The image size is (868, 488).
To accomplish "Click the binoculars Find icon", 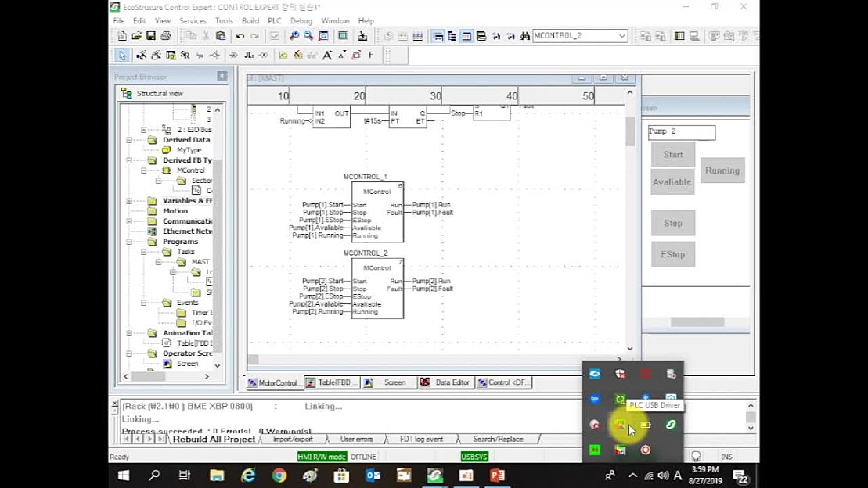I will tap(524, 36).
